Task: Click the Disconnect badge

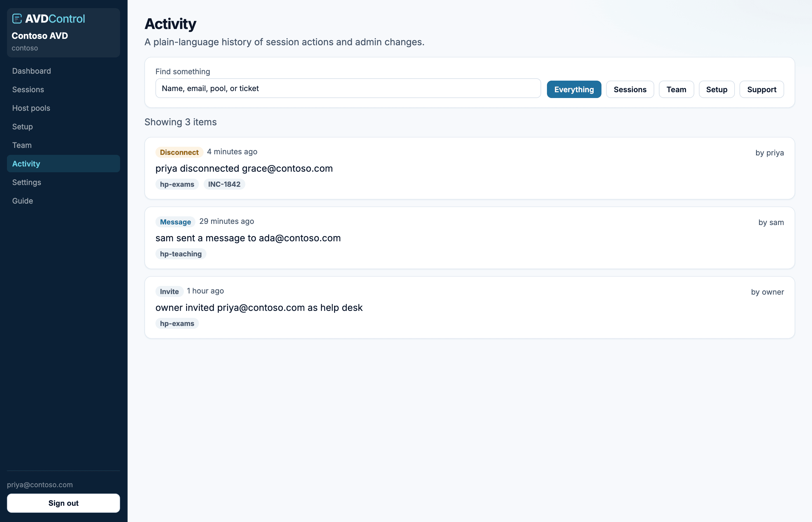Action: 179,152
